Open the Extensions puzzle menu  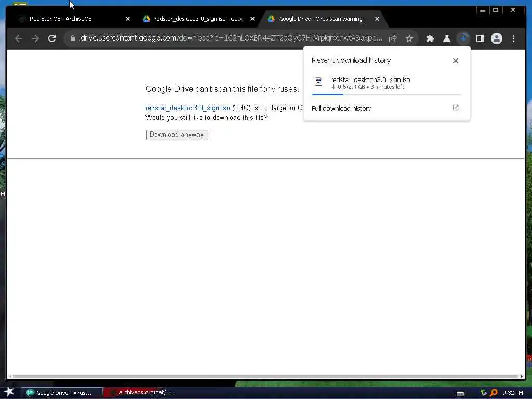coord(430,38)
